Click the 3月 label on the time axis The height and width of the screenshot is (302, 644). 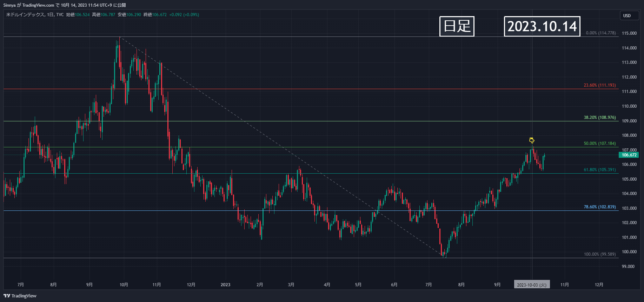[x=291, y=285]
